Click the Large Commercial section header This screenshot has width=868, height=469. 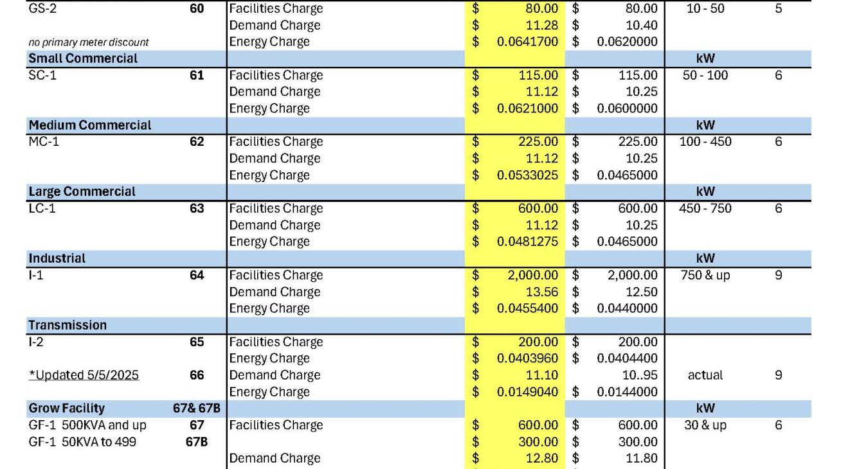(x=82, y=191)
